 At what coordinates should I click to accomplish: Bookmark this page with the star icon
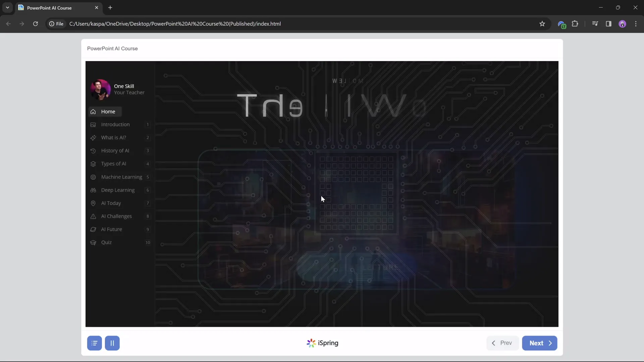[542, 24]
